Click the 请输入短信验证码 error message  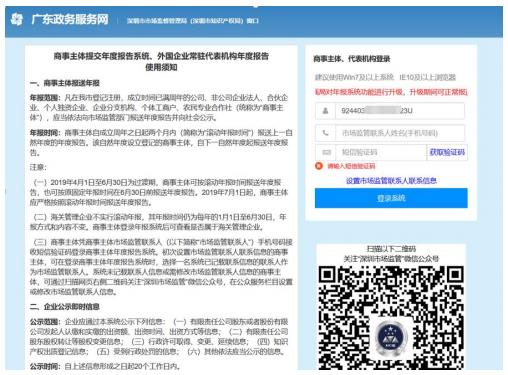pyautogui.click(x=351, y=166)
